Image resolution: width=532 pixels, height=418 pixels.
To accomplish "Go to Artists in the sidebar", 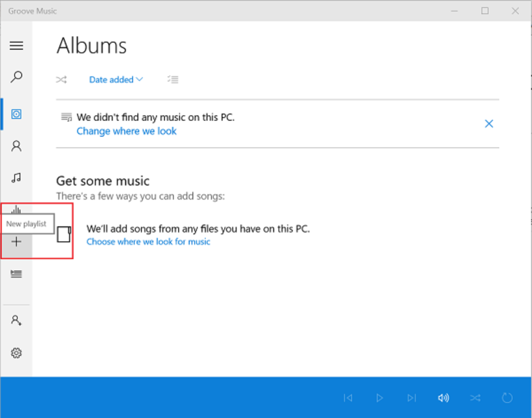I will (16, 146).
